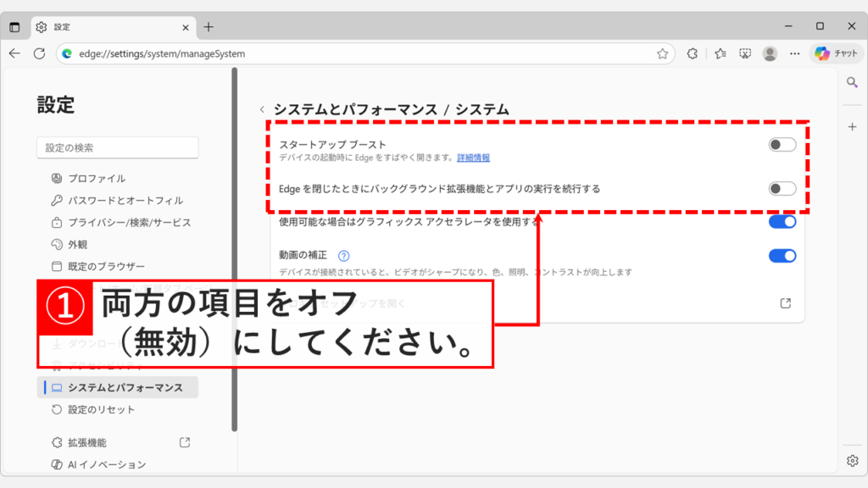Open PC startup settings via external link button

click(x=784, y=302)
